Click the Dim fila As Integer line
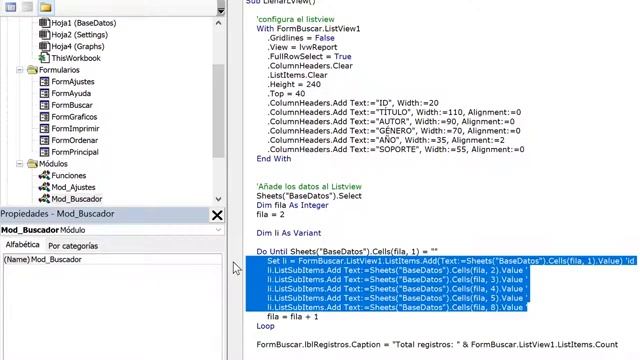640x360 pixels. click(292, 205)
